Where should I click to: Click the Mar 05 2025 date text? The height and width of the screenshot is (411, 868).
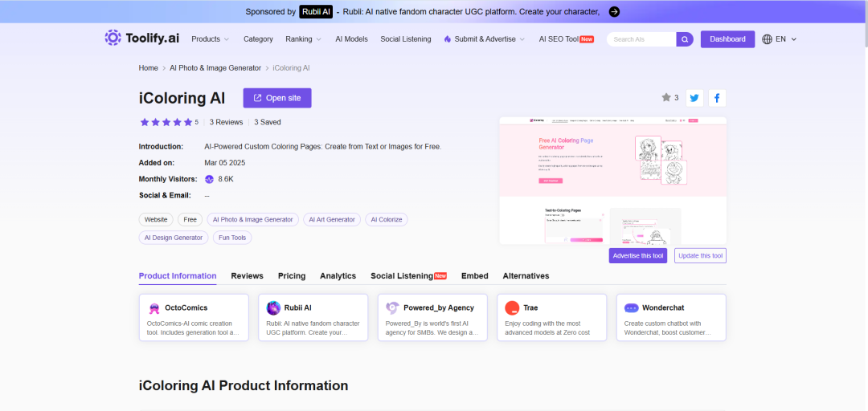[x=225, y=163]
